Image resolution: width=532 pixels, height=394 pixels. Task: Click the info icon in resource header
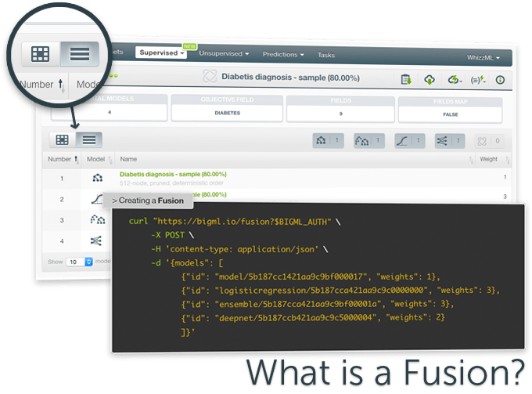pos(500,78)
